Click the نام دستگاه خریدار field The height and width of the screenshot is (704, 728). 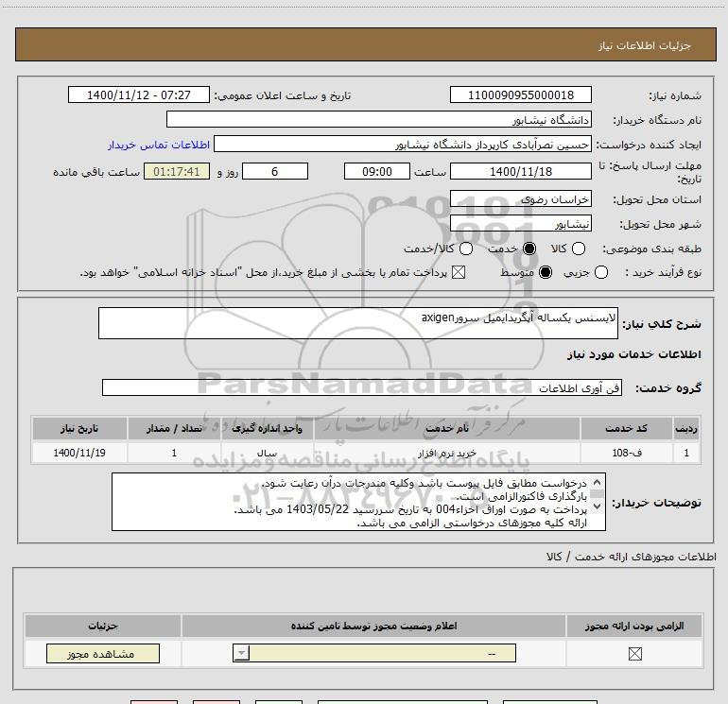coord(379,119)
